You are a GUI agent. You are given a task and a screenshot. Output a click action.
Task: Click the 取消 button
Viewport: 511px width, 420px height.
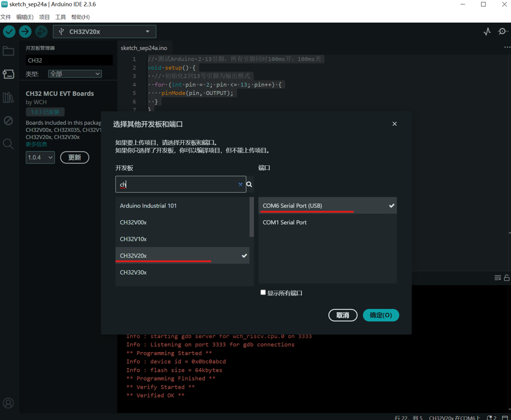342,315
